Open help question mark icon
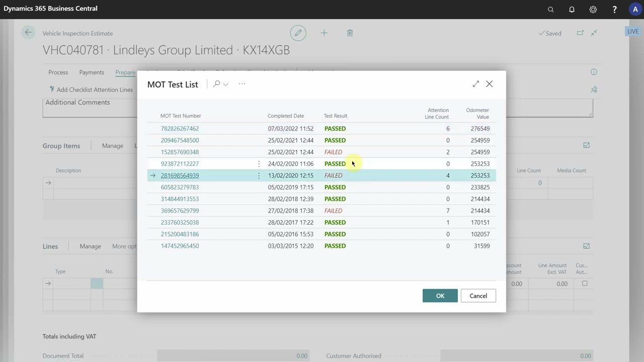 click(x=614, y=10)
